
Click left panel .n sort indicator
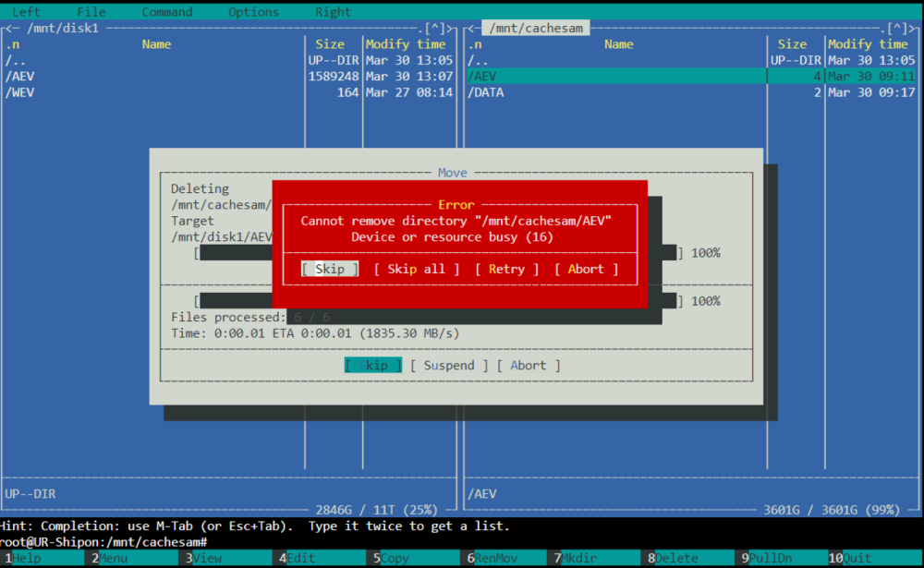point(13,44)
